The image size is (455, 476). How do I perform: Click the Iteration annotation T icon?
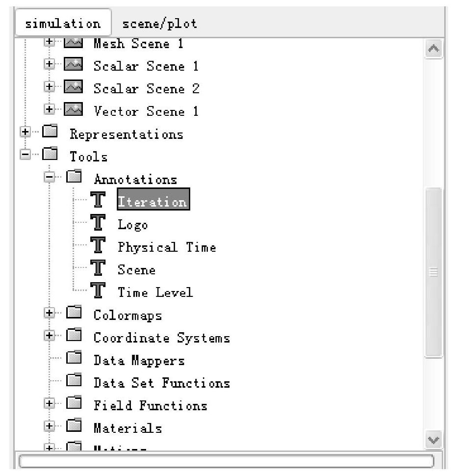98,202
